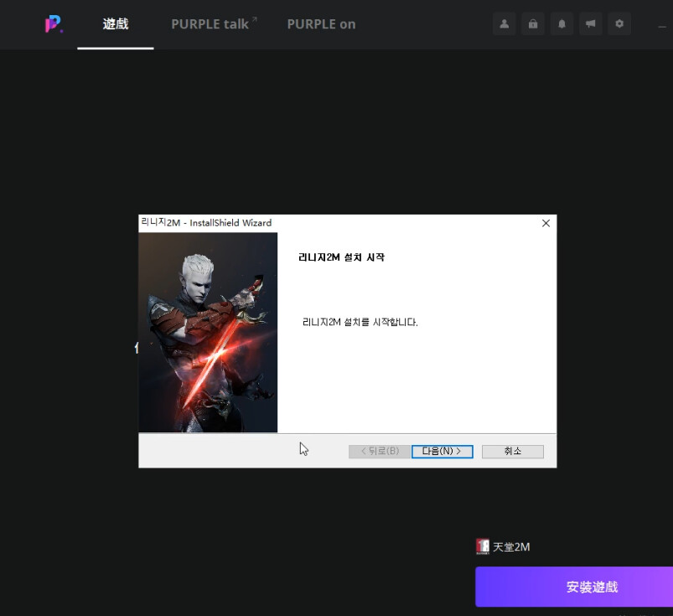Select the PURPLE on tab
The height and width of the screenshot is (616, 673).
321,24
